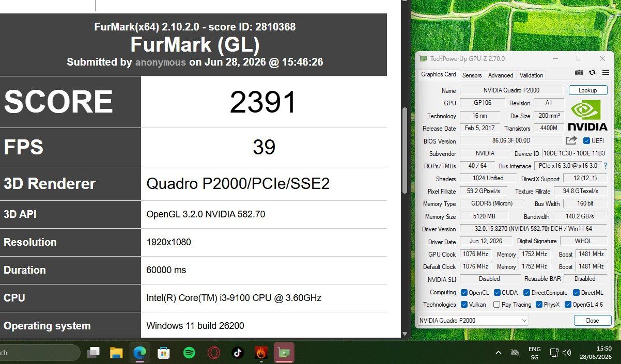Click the Driver Version field value
Screen dimensions: 621x364
pos(533,229)
